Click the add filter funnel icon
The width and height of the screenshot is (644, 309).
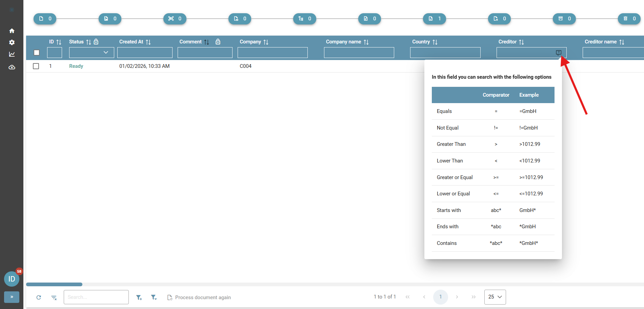(139, 297)
